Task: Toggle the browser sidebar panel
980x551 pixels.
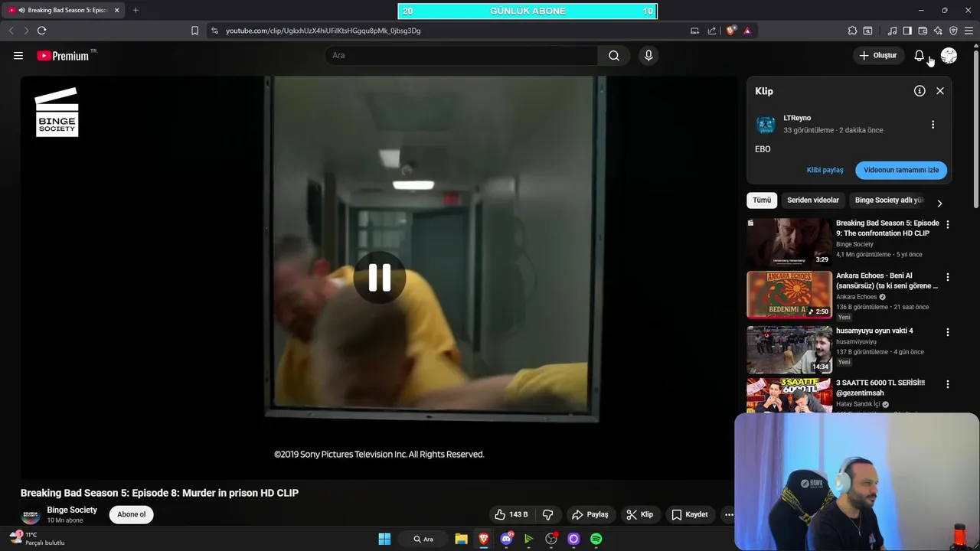Action: pos(907,31)
